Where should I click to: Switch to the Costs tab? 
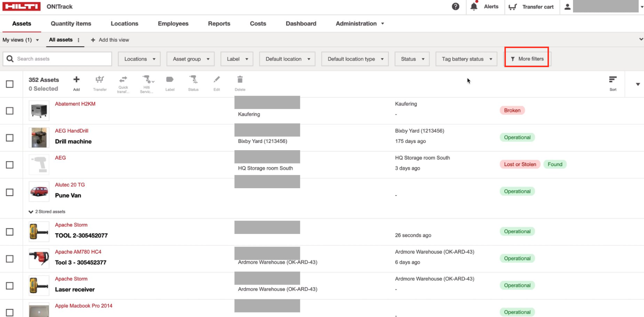pos(258,24)
